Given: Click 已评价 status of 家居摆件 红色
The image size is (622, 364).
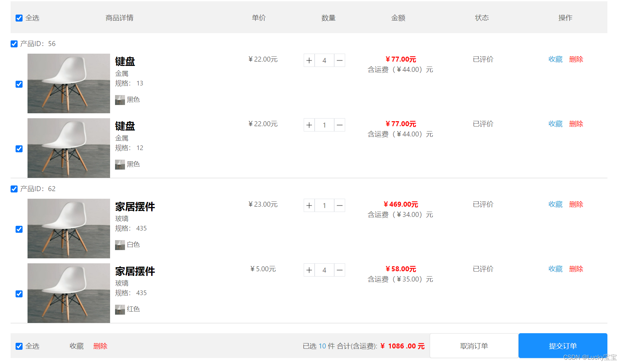Looking at the screenshot, I should tap(483, 269).
